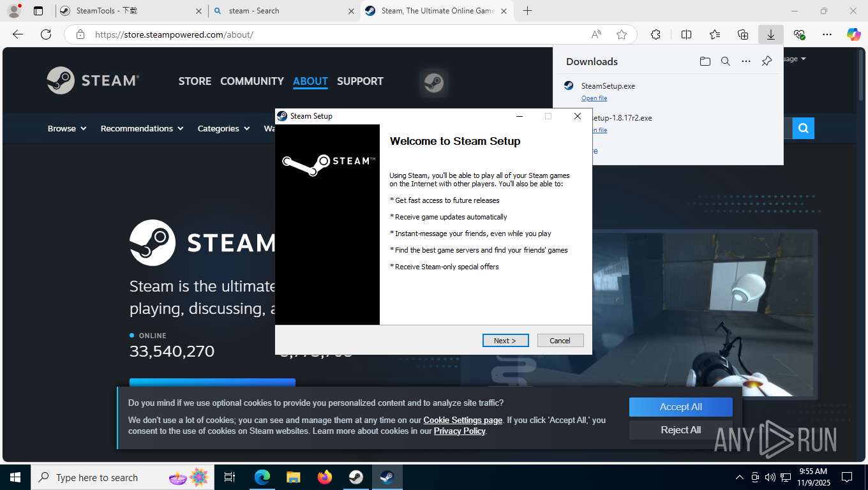Open the Privacy Policy link

tap(460, 431)
